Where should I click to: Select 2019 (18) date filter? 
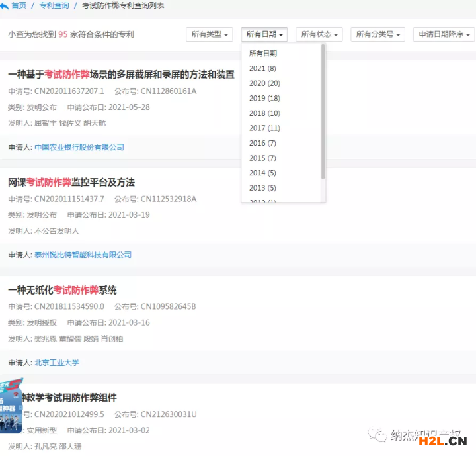click(264, 99)
